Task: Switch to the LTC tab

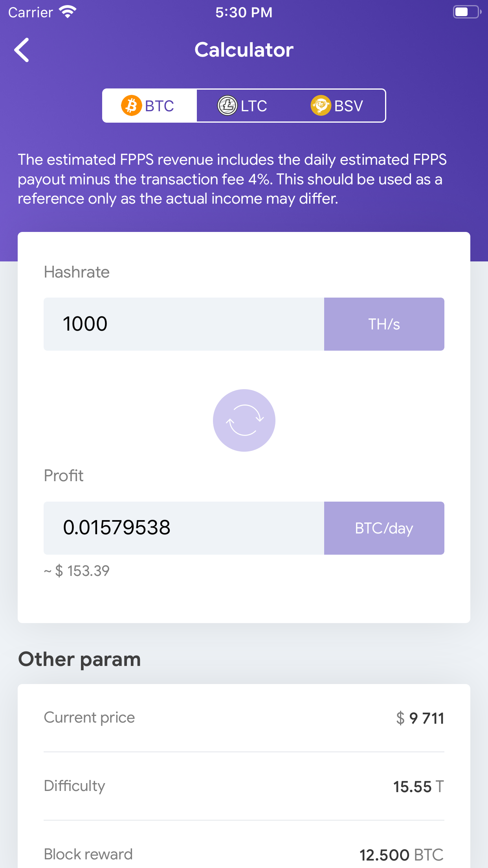Action: click(244, 105)
